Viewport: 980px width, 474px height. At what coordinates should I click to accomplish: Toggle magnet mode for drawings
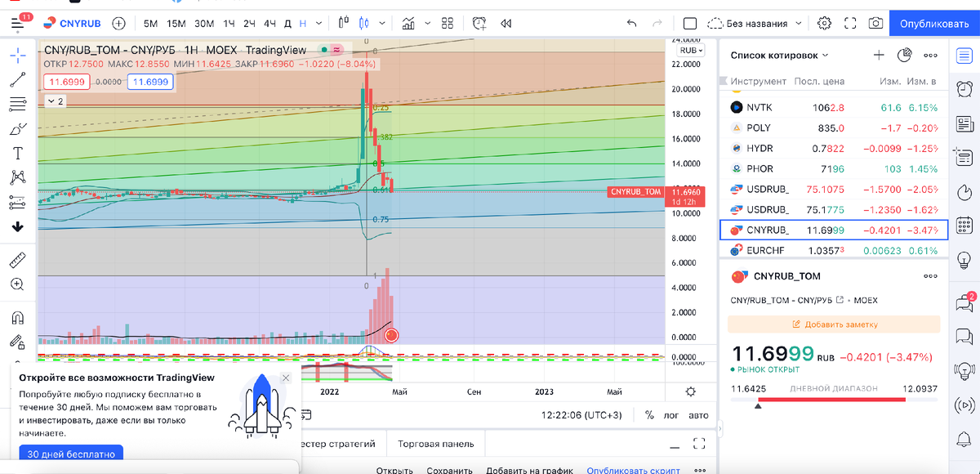pyautogui.click(x=17, y=318)
